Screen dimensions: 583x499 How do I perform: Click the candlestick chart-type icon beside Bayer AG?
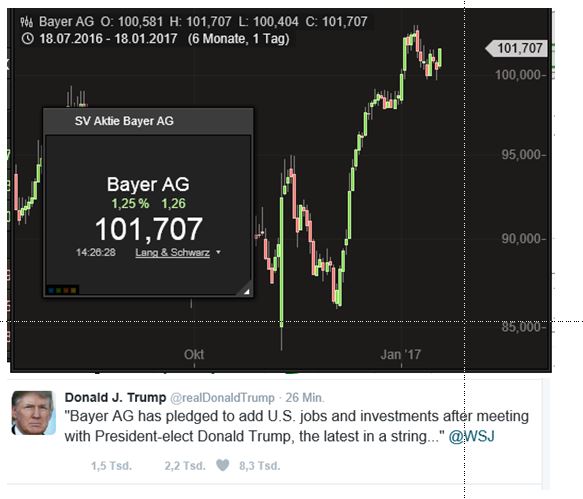pos(27,22)
